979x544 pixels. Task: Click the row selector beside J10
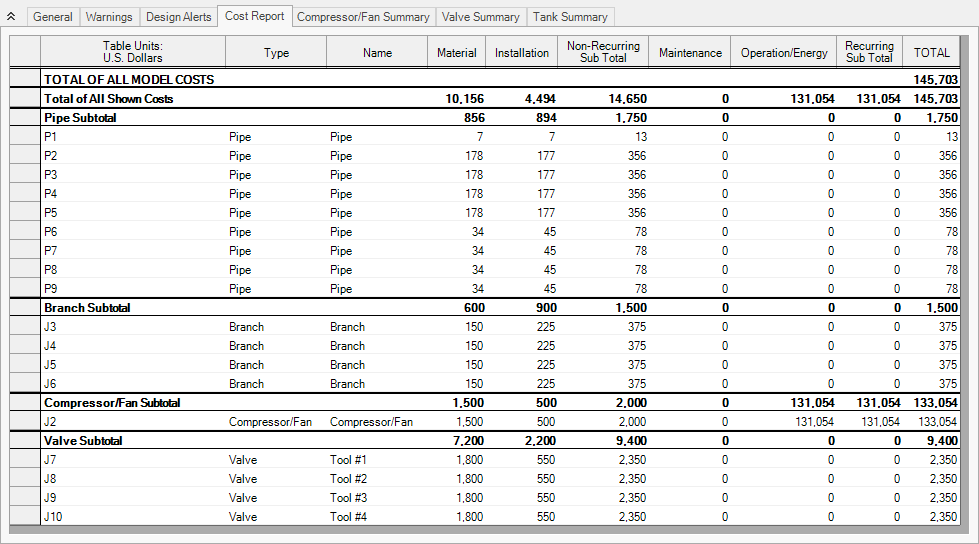(x=25, y=517)
